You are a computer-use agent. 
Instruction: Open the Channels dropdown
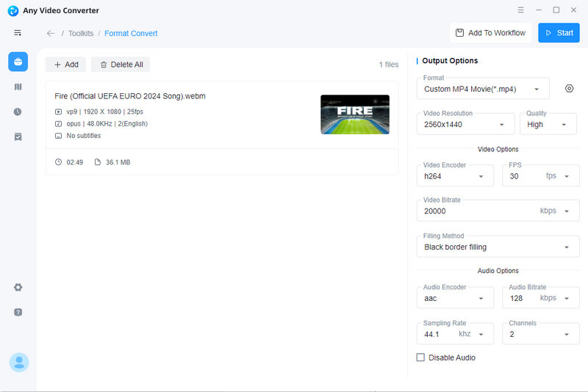click(540, 334)
